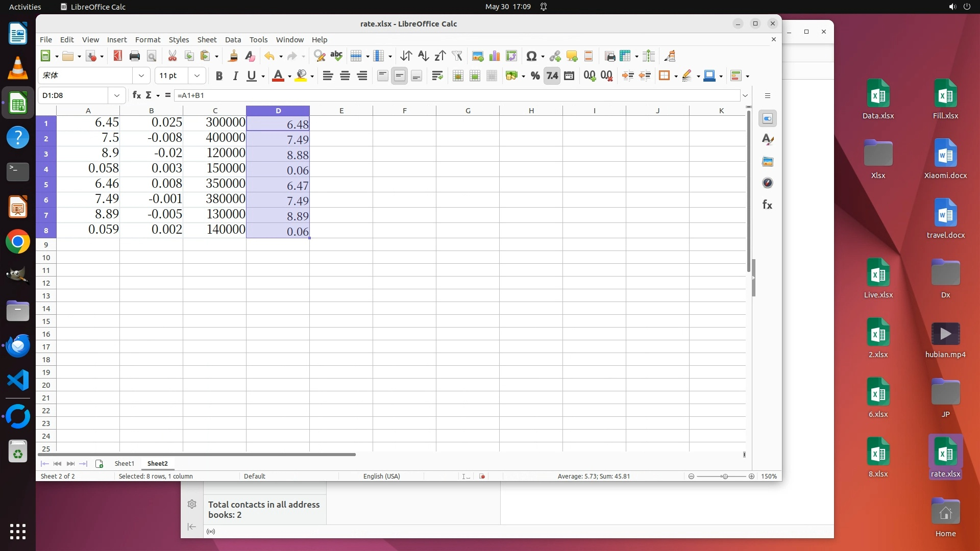Toggle Bold formatting
Viewport: 980px width, 551px height.
coord(219,76)
